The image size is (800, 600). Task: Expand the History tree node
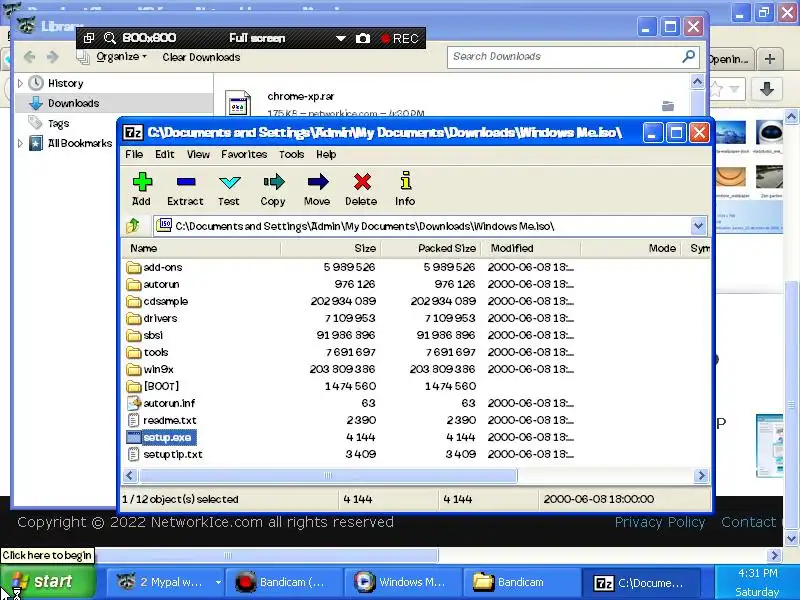pos(20,83)
